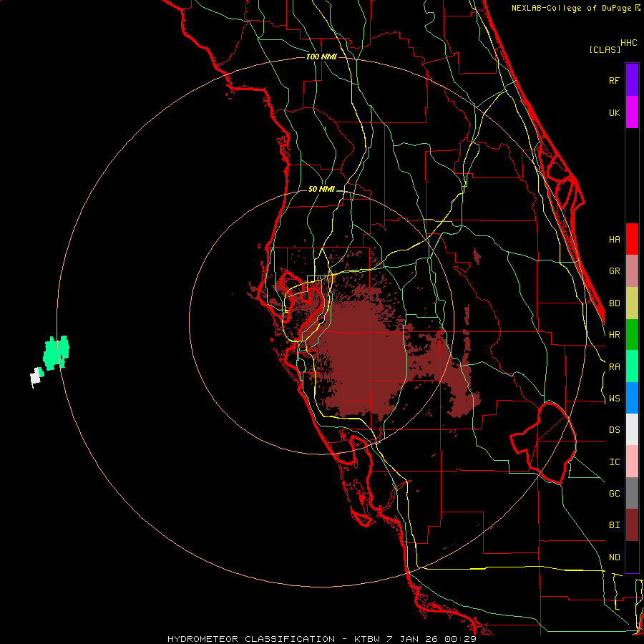Click the bright green RA legend swatch
Image resolution: width=644 pixels, height=644 pixels.
pyautogui.click(x=632, y=366)
